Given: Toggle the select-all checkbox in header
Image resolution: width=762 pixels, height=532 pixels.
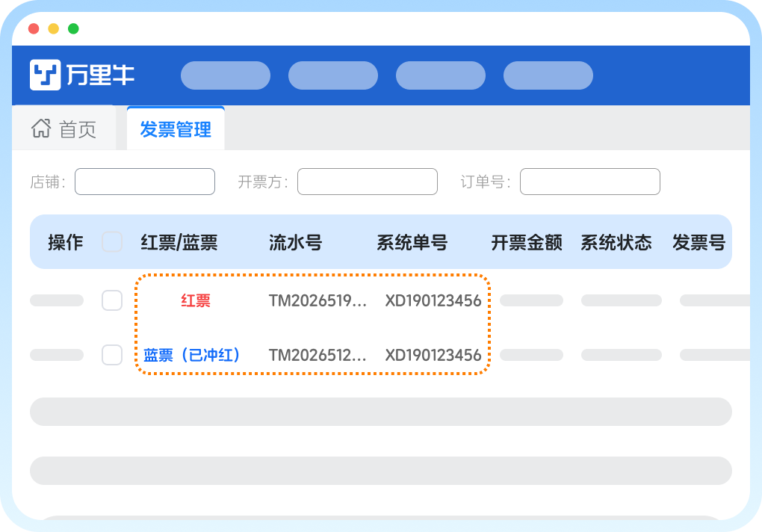Looking at the screenshot, I should tap(112, 242).
